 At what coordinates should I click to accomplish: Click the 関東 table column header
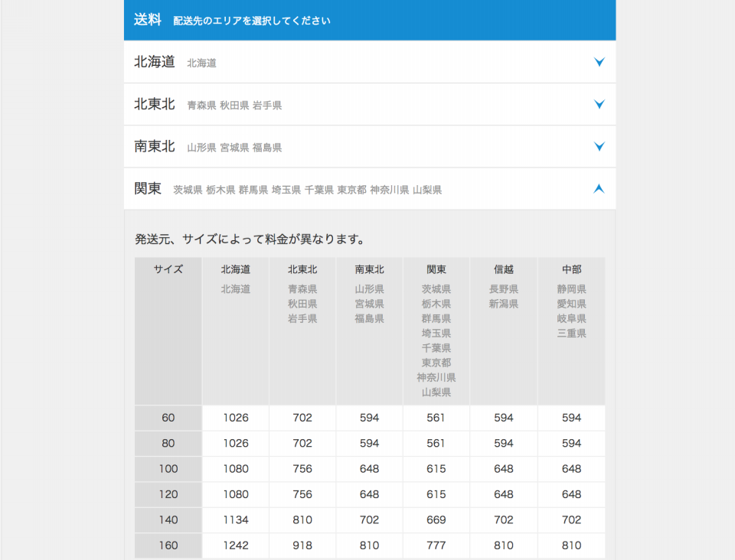coord(436,269)
